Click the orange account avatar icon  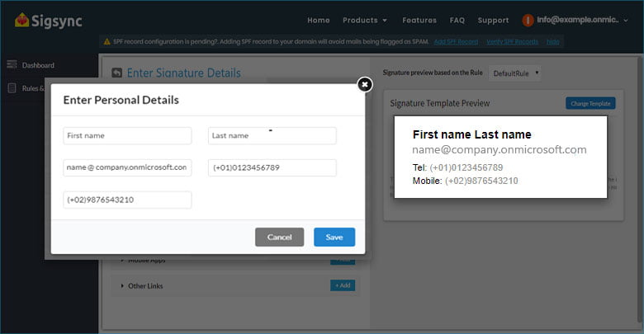tap(528, 20)
